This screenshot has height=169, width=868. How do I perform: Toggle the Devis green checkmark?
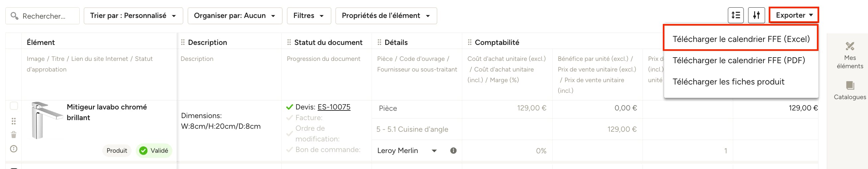290,107
